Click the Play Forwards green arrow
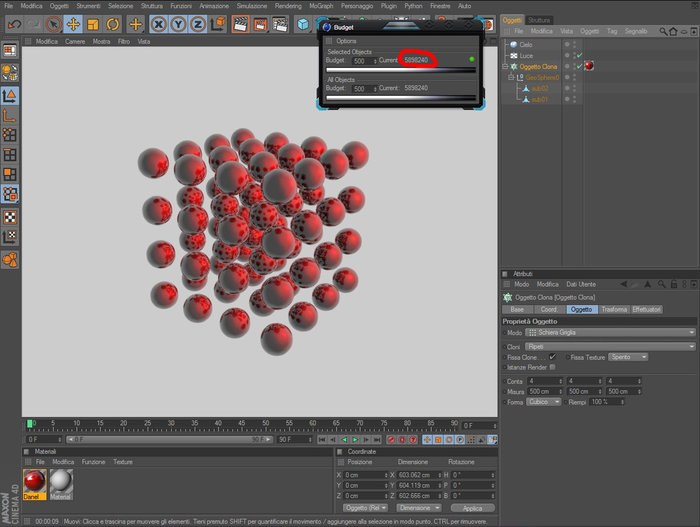The width and height of the screenshot is (700, 527). pos(355,440)
